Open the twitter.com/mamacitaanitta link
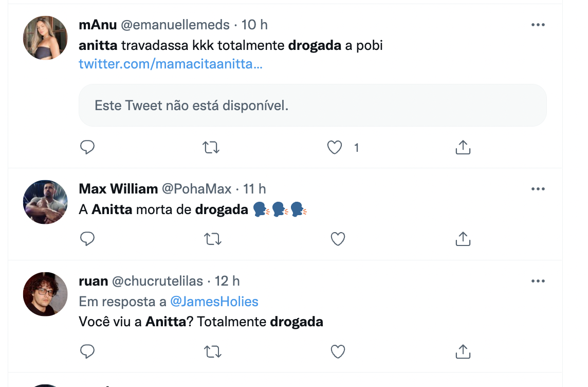 point(171,64)
